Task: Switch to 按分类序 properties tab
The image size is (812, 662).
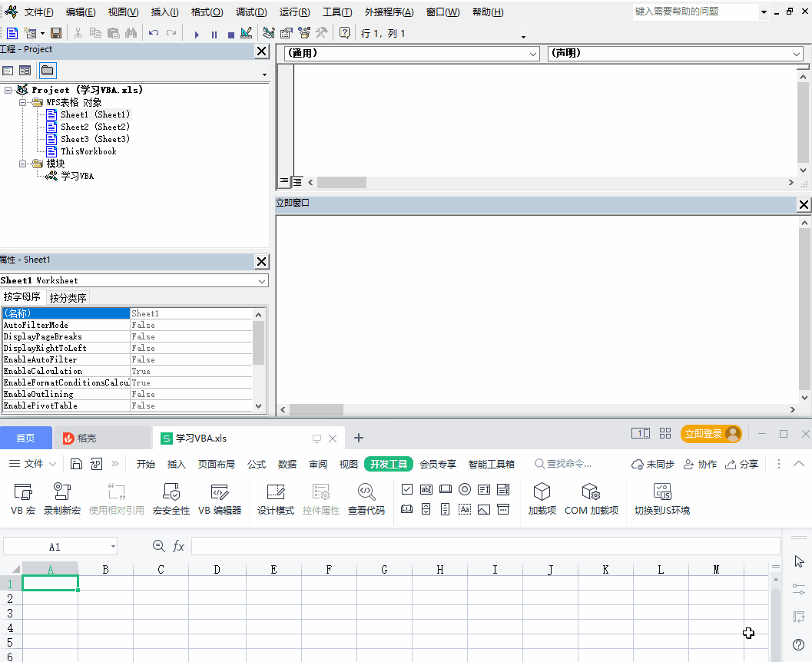Action: 68,298
